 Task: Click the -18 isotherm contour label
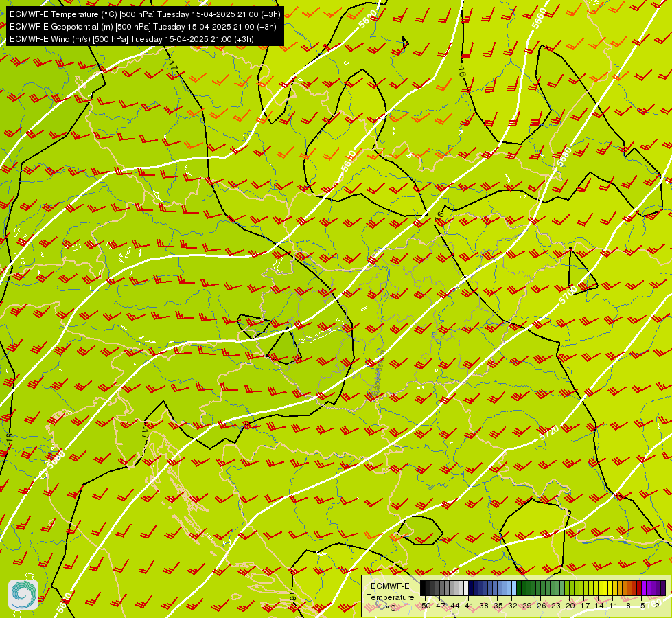10,438
